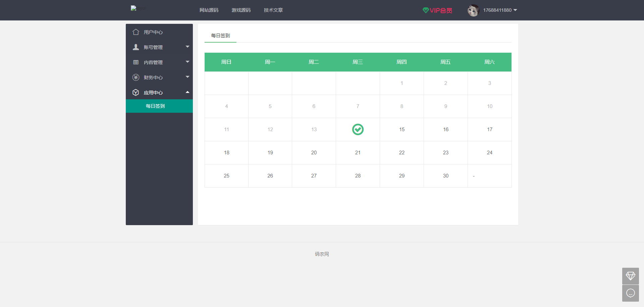Click the grid icon beside 内容管理
644x307 pixels.
136,62
